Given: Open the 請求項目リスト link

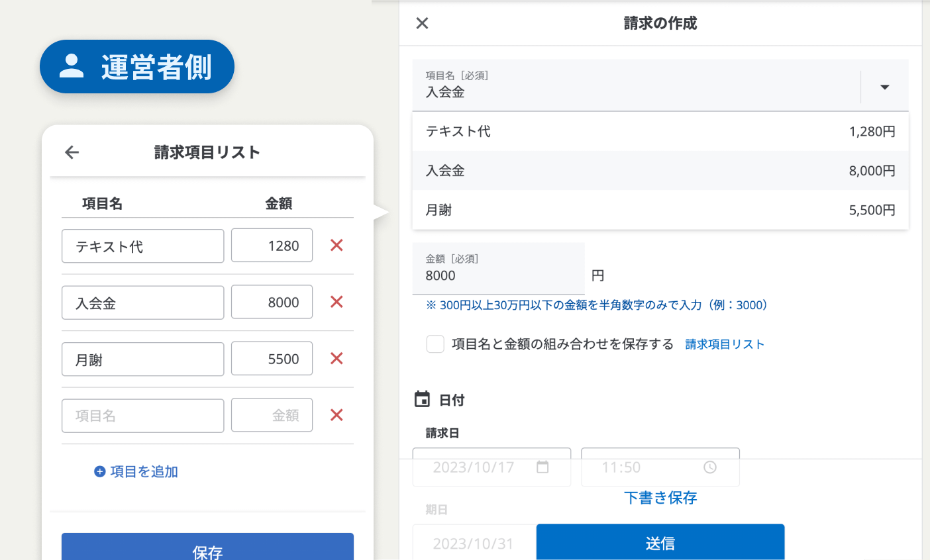Looking at the screenshot, I should click(x=724, y=344).
